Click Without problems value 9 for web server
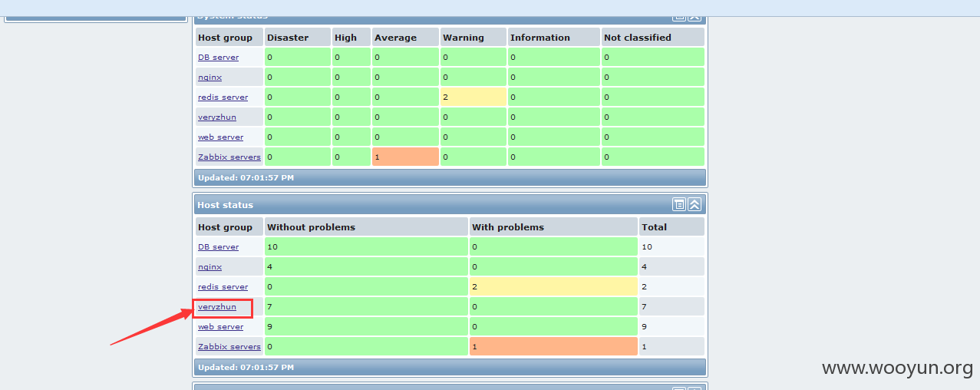This screenshot has width=980, height=390. tap(366, 326)
